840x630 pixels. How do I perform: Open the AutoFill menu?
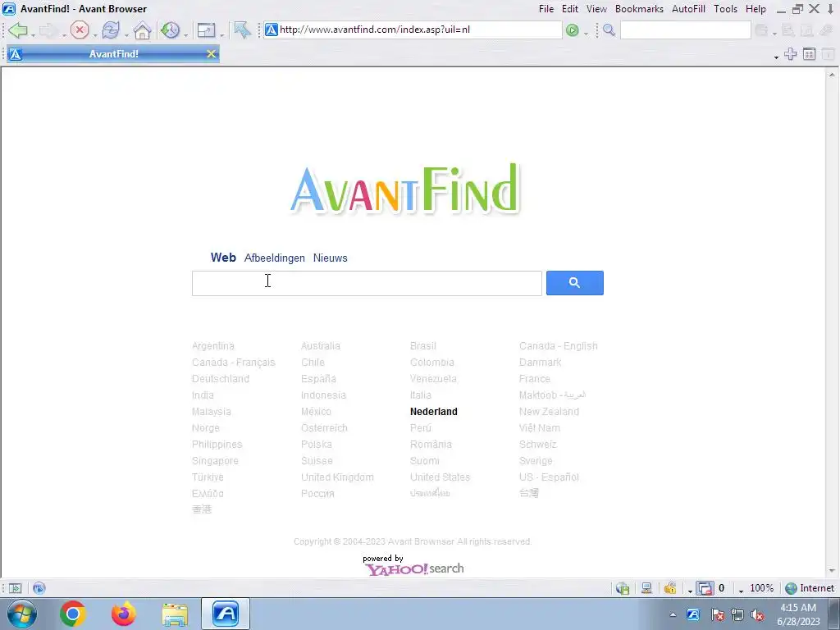click(688, 9)
